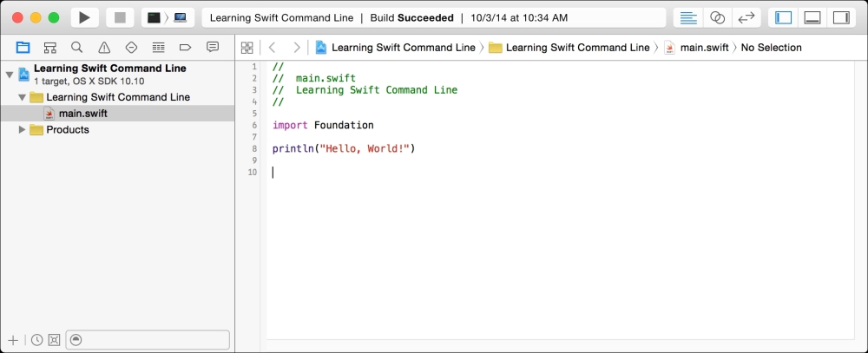Click the "Hello, World!" string literal
This screenshot has width=868, height=353.
[x=365, y=148]
